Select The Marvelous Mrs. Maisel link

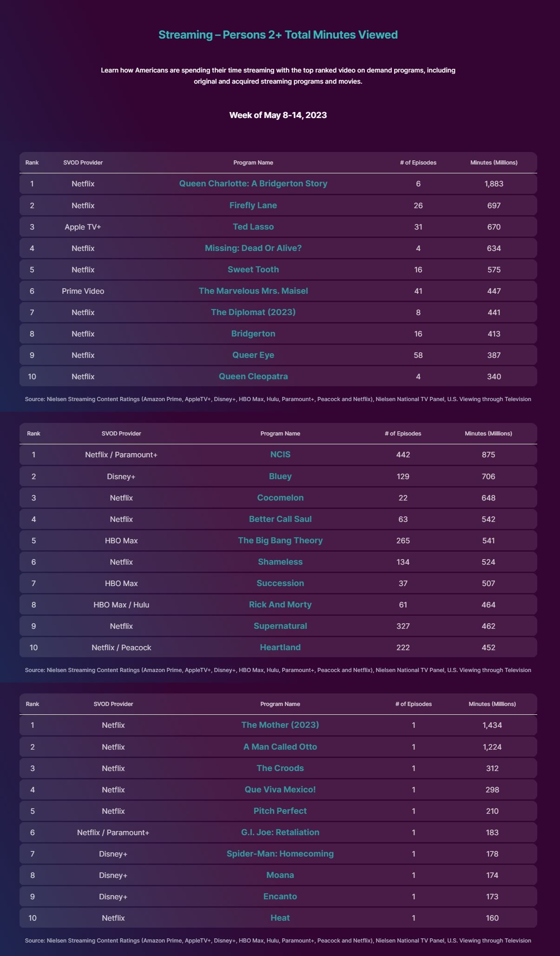tap(253, 291)
